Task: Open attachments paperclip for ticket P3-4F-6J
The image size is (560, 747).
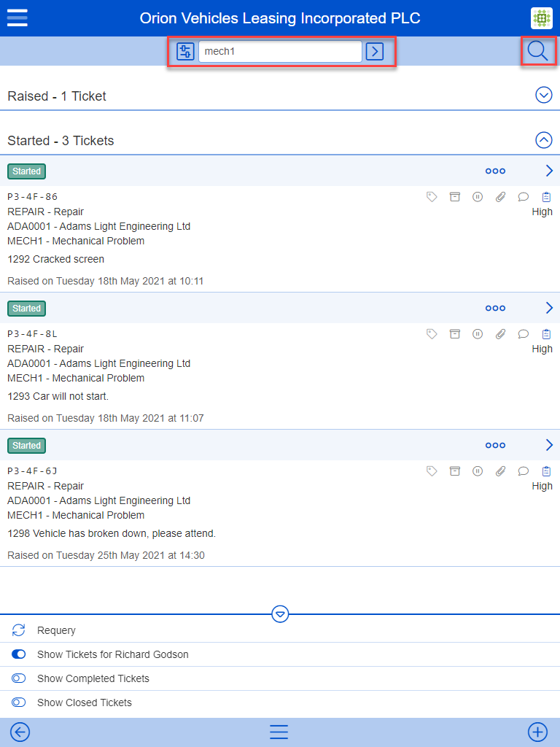Action: pyautogui.click(x=500, y=471)
